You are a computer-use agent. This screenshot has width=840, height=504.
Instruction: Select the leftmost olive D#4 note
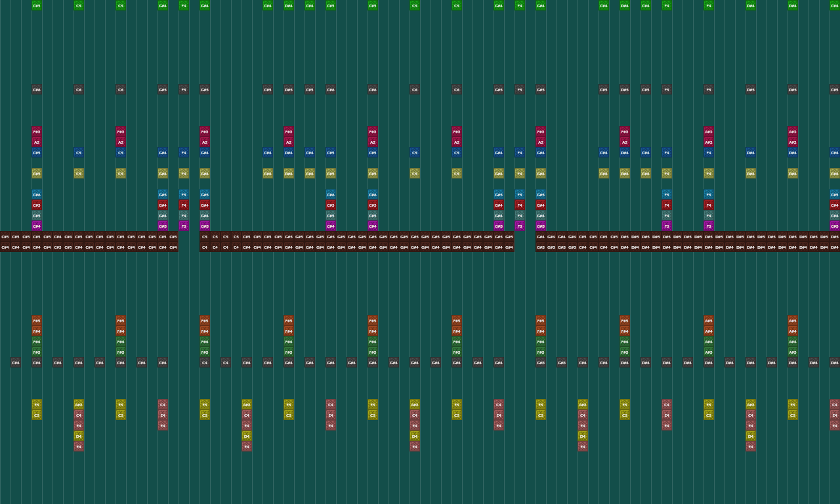click(x=289, y=173)
